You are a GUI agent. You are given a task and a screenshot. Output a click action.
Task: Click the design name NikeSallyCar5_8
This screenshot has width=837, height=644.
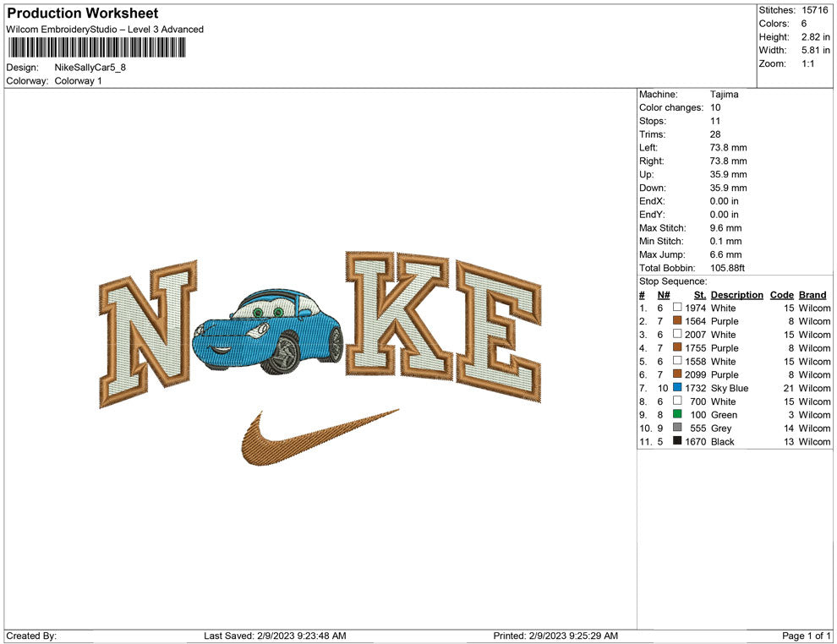pos(90,68)
